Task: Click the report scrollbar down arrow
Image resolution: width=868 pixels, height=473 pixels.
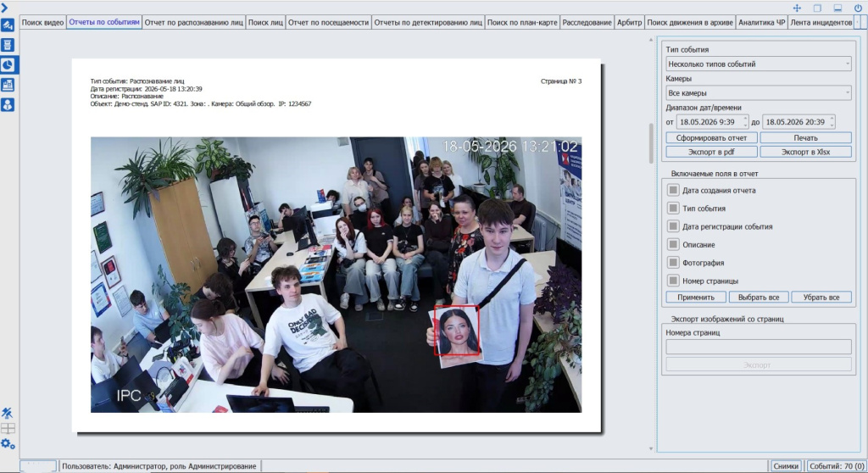Action: 651,448
